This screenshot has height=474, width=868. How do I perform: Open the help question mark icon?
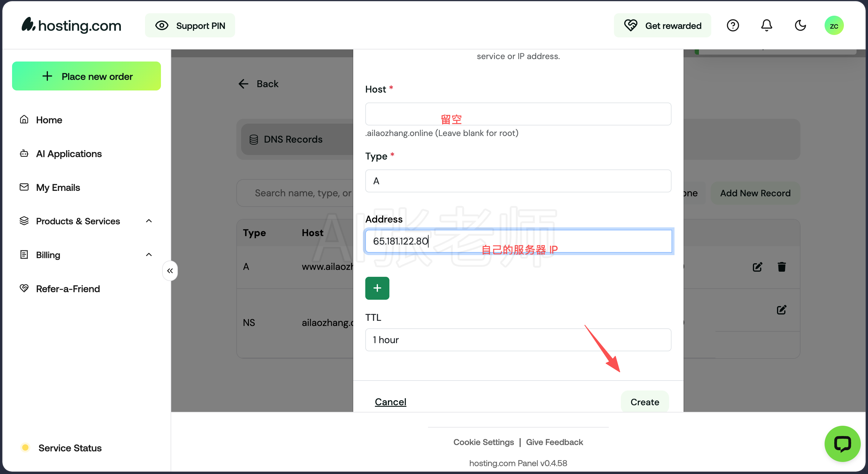(x=733, y=26)
